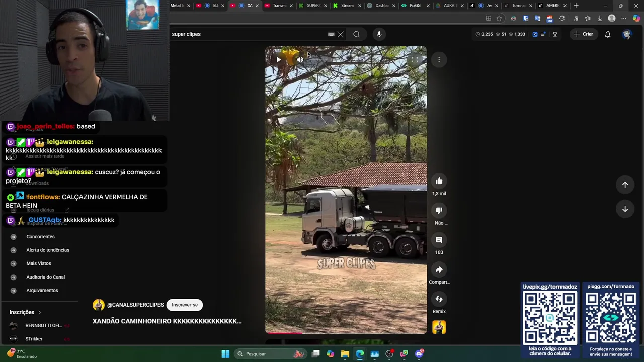Expand the Inscrições section chevron
The image size is (644, 362).
pos(40,312)
